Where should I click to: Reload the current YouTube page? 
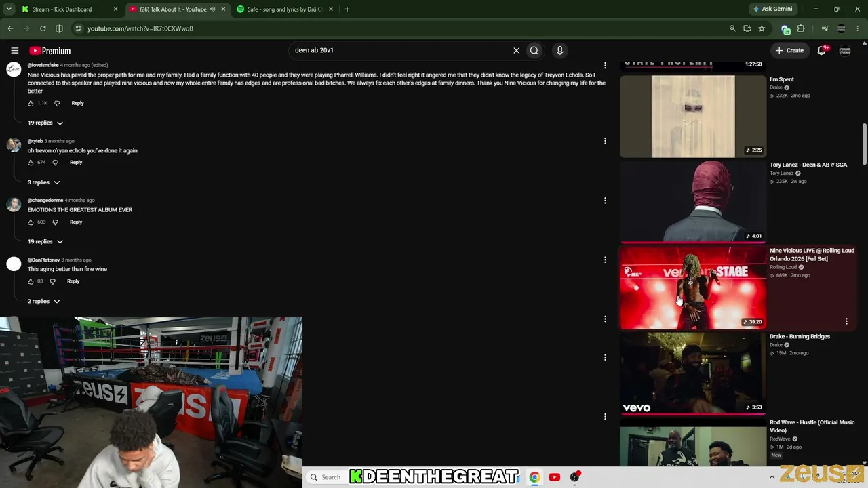(x=43, y=28)
